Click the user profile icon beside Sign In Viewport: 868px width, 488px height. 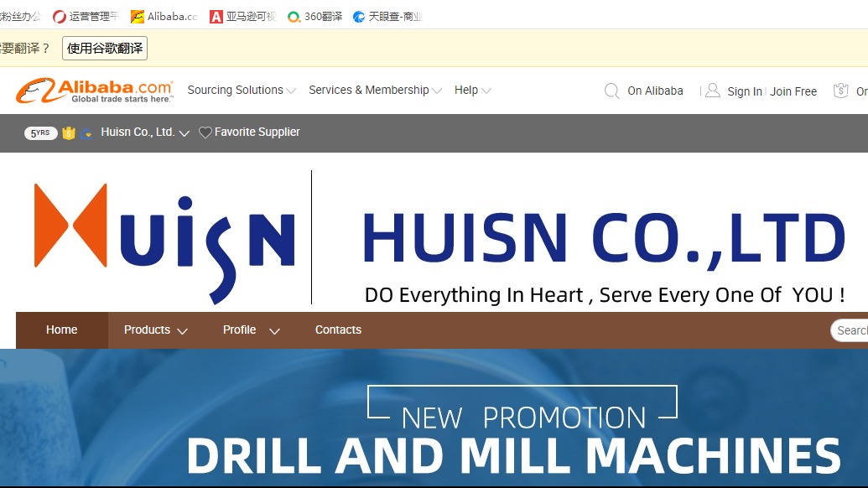pos(713,91)
